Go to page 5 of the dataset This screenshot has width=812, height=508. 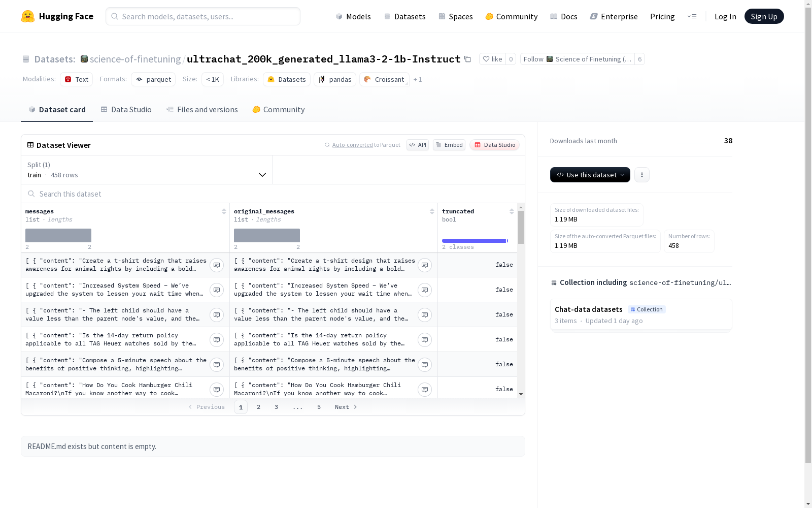pos(319,407)
